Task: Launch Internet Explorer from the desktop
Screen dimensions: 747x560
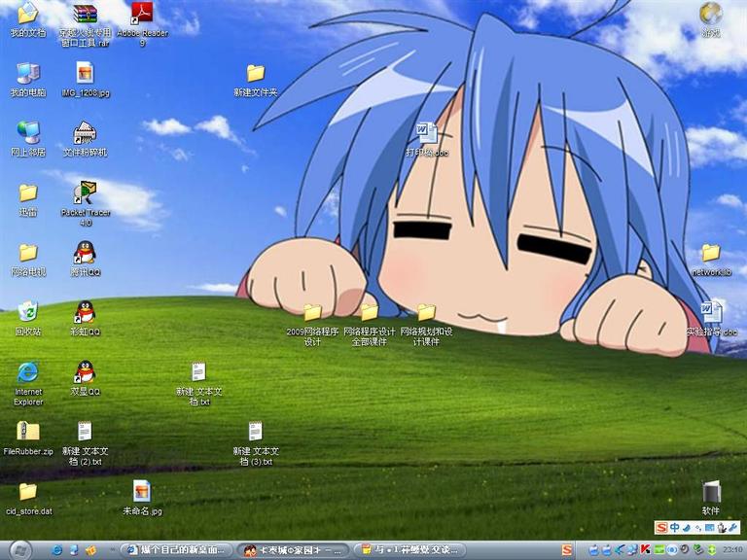Action: click(x=28, y=384)
